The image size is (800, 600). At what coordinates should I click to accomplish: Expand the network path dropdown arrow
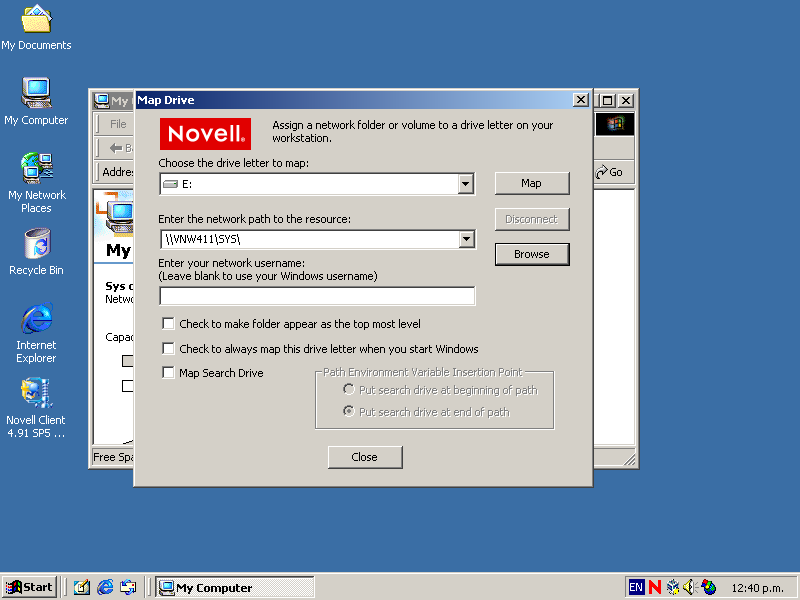[466, 239]
